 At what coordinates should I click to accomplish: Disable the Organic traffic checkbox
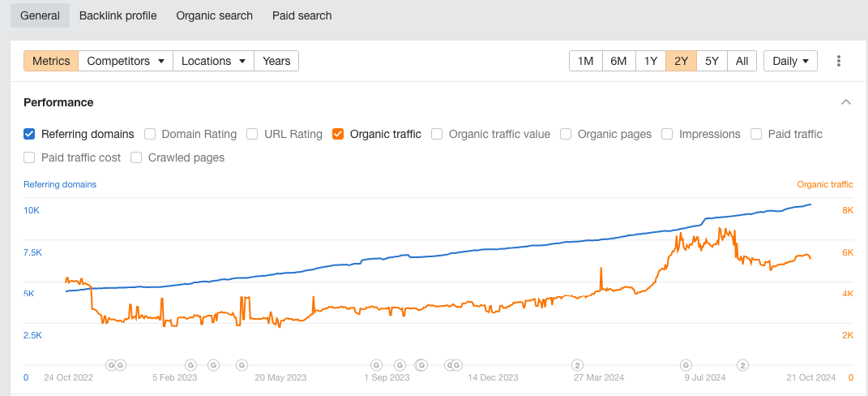coord(338,134)
